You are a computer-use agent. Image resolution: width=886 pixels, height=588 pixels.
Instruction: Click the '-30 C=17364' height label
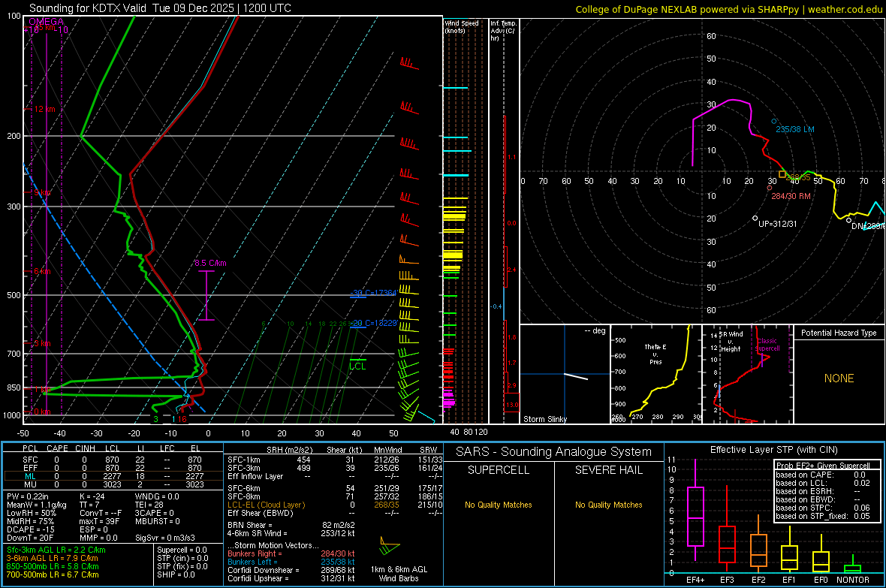click(x=373, y=293)
